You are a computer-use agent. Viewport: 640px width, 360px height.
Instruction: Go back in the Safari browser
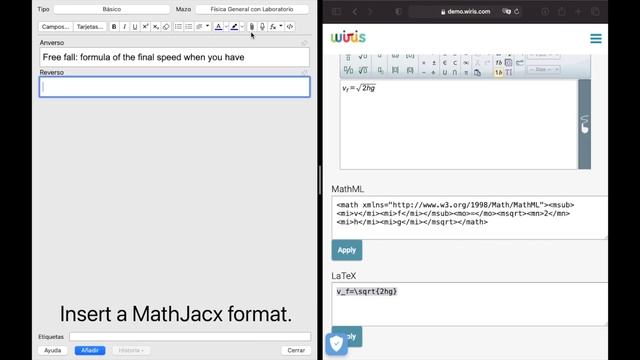tap(355, 11)
